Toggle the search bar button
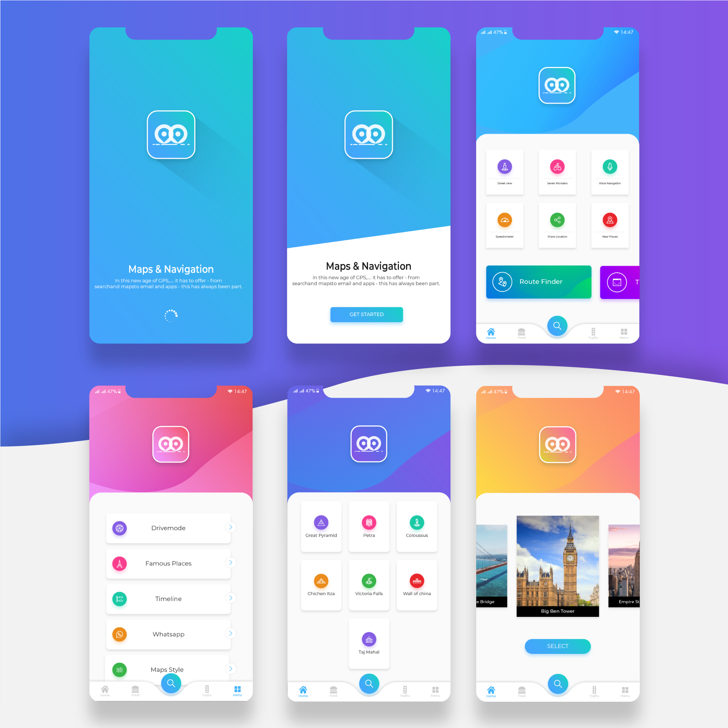This screenshot has height=728, width=728. click(x=558, y=326)
